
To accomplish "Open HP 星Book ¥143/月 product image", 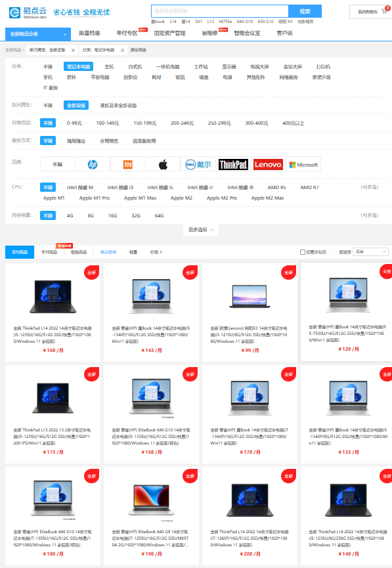I will pyautogui.click(x=152, y=296).
